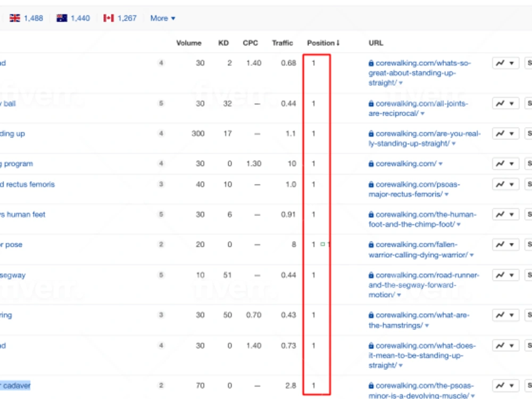Open chart button for psoas-minor row

pos(505,386)
